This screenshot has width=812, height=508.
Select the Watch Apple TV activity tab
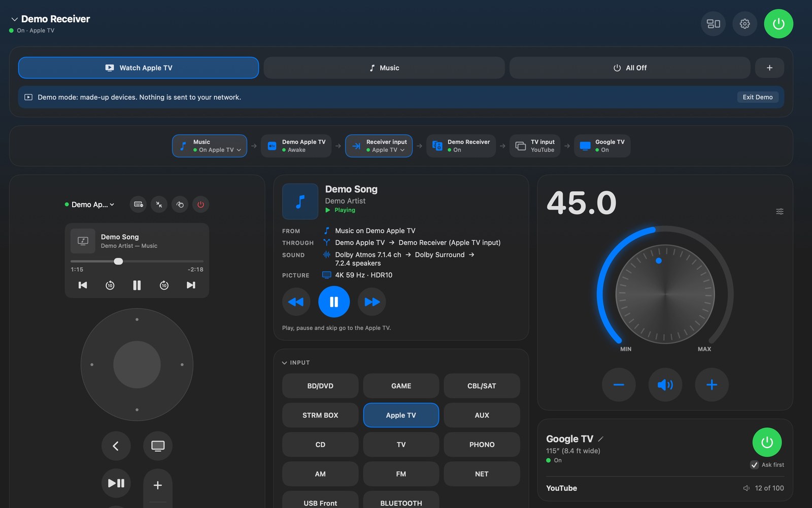[x=139, y=68]
